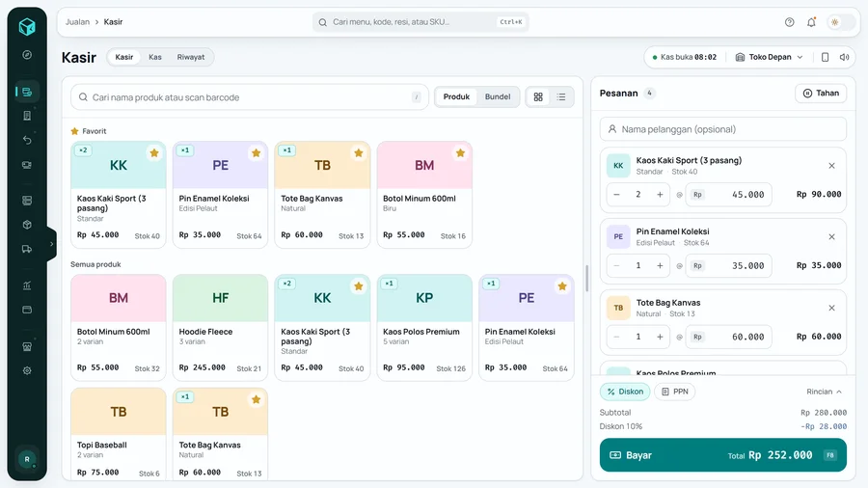Open the store front sidebar icon

(27, 346)
